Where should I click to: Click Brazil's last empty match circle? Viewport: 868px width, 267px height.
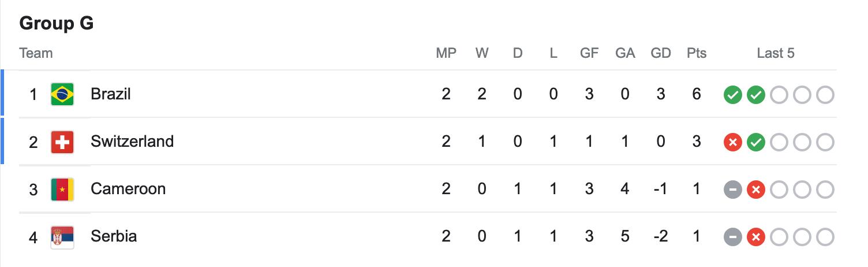825,95
